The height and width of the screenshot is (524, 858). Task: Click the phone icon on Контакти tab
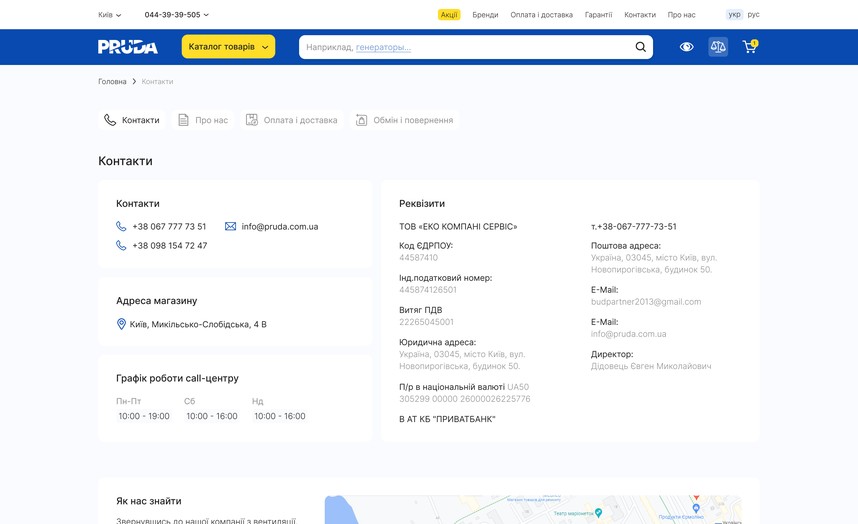(110, 120)
